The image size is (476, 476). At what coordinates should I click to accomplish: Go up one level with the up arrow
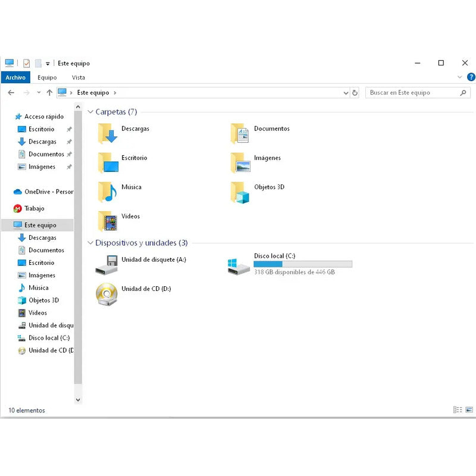[49, 93]
